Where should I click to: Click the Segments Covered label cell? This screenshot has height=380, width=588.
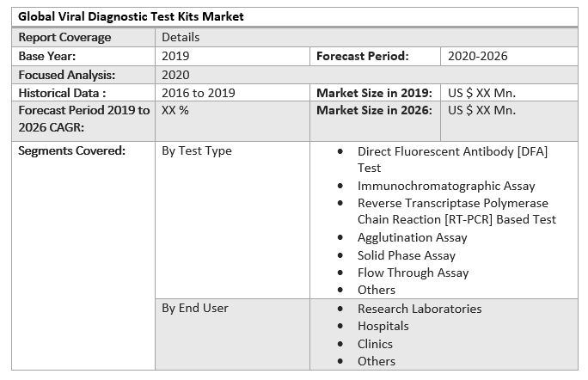pyautogui.click(x=71, y=150)
